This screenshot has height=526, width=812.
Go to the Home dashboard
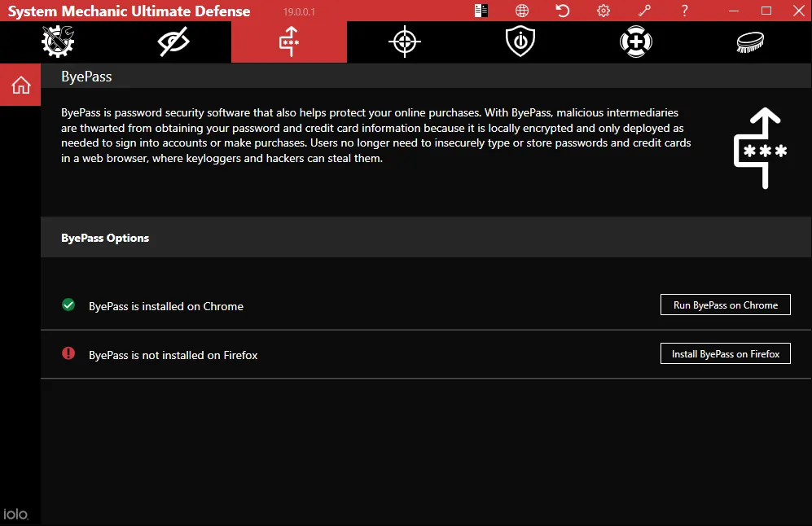[x=20, y=85]
